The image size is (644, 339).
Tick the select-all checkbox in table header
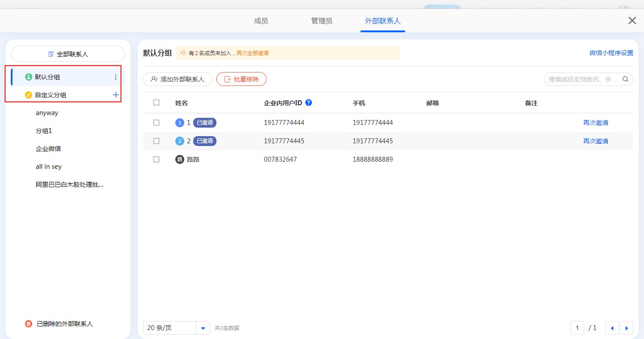[x=156, y=103]
